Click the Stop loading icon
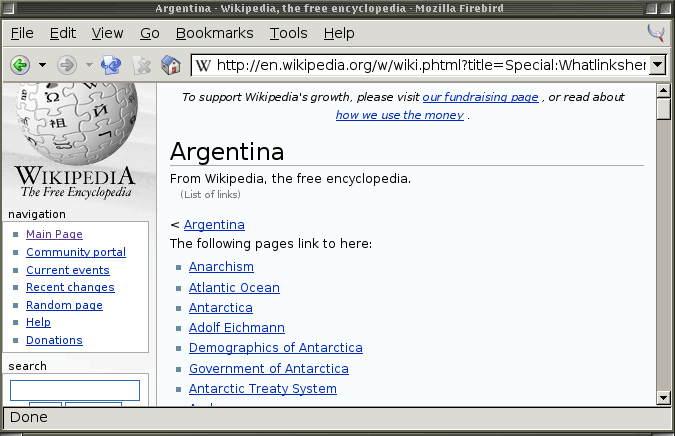Viewport: 675px width, 436px height. [142, 66]
